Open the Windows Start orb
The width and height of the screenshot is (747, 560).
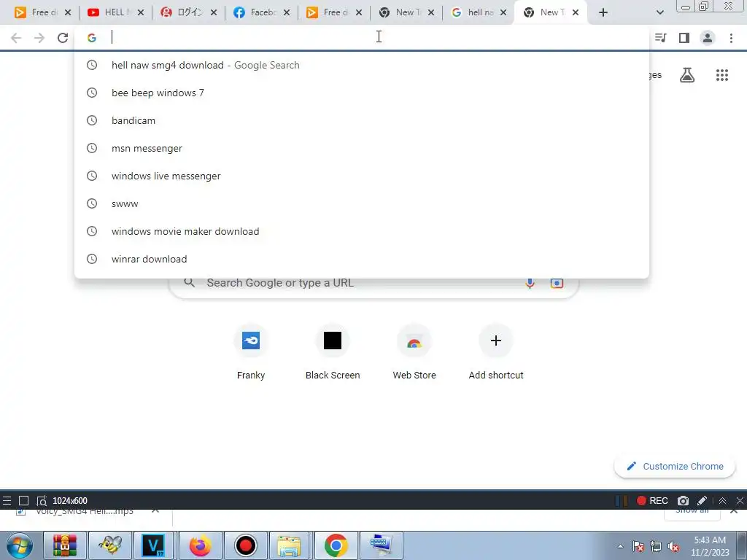pos(19,545)
